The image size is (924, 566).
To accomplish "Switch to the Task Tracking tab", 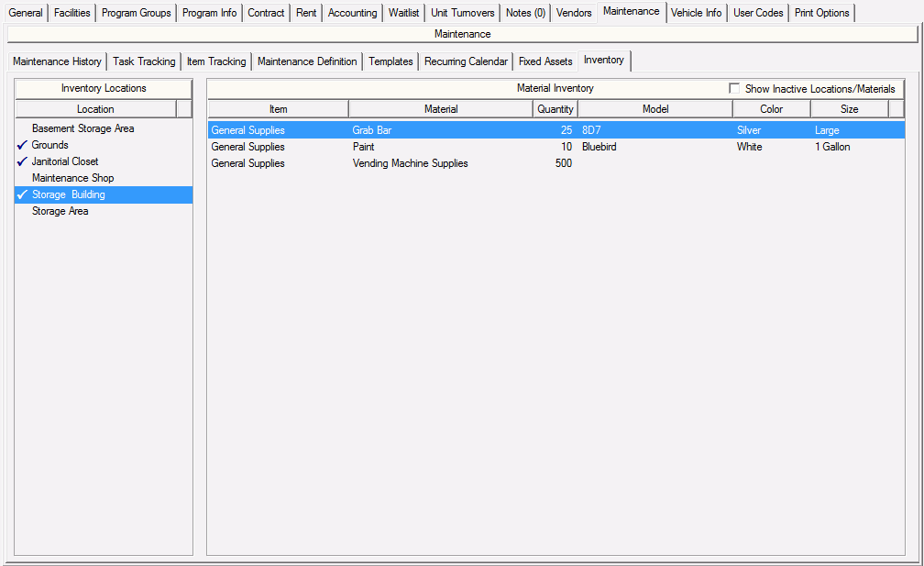I will coord(144,61).
